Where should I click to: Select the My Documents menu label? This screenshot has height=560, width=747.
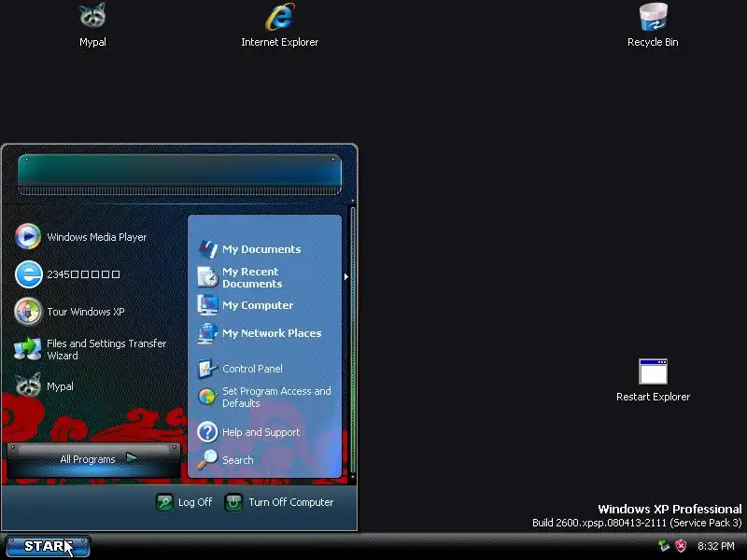261,249
